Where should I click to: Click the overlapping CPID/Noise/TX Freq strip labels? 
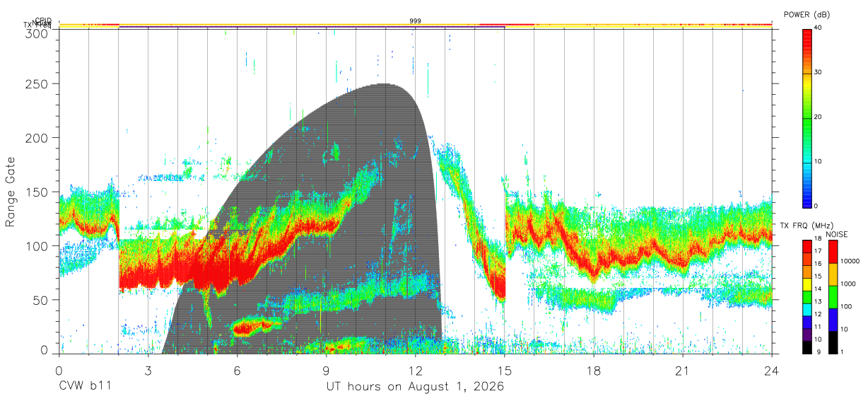(x=39, y=23)
